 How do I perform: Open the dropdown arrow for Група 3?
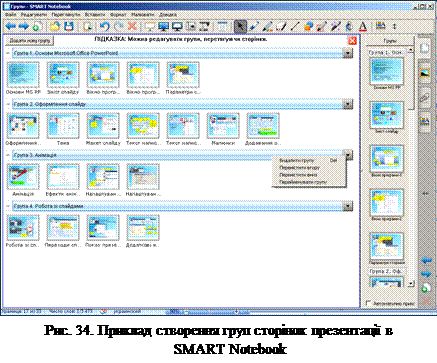point(348,155)
